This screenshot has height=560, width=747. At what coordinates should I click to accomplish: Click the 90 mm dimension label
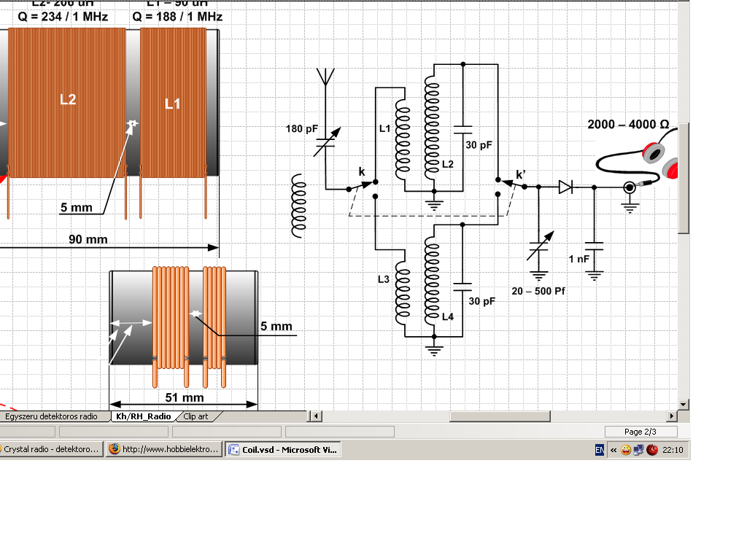[88, 239]
